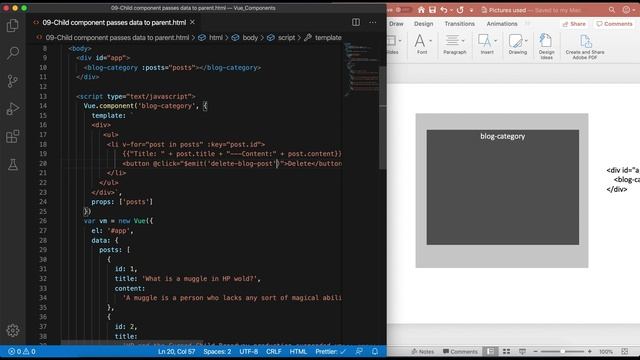Change line endings via CRLF entry
The image size is (640, 360).
point(273,351)
